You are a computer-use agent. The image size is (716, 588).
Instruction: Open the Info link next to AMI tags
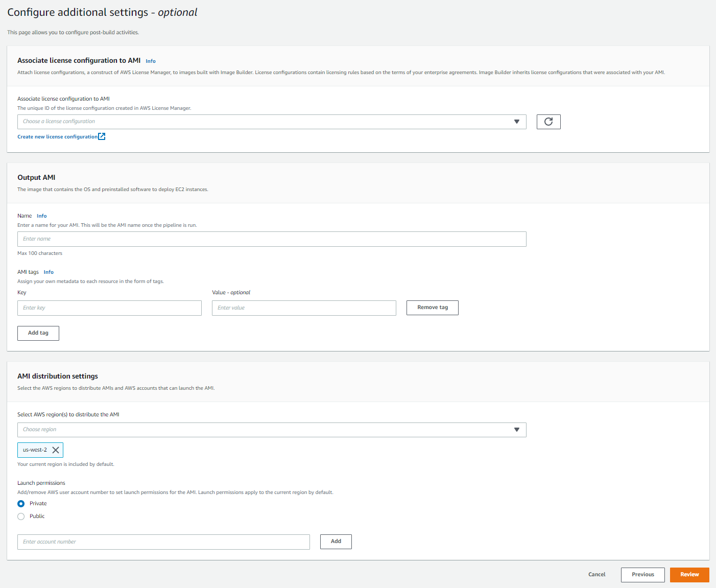point(48,272)
